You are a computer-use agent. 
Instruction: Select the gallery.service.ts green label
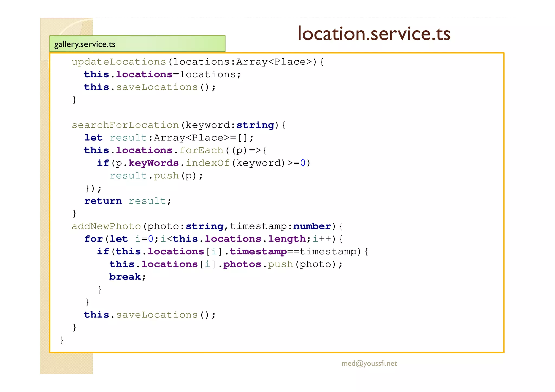click(x=137, y=44)
